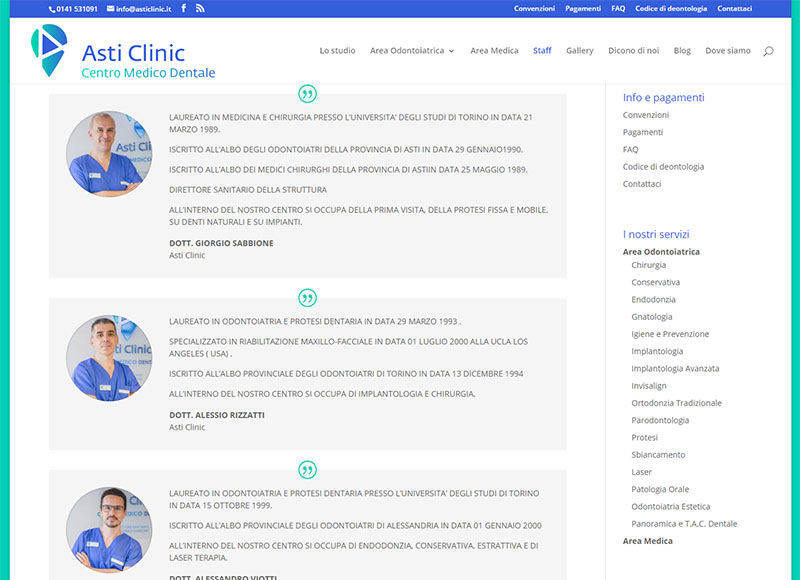Open Area Medica sidebar link
The width and height of the screenshot is (800, 580).
point(647,541)
